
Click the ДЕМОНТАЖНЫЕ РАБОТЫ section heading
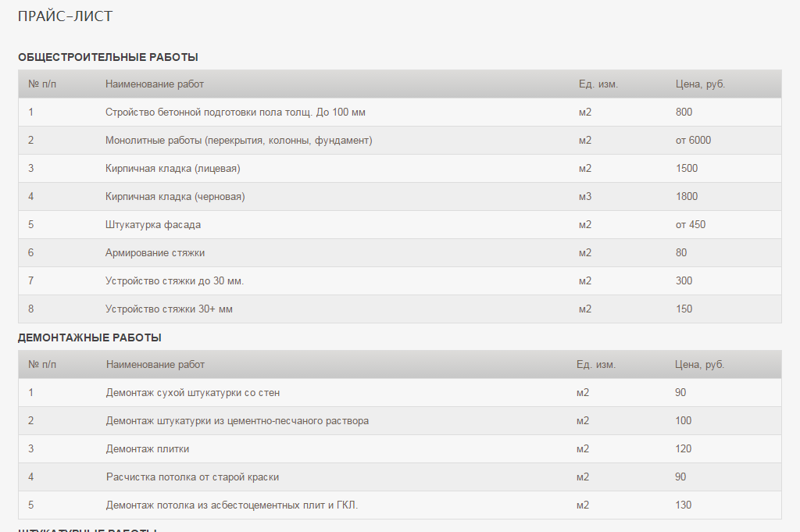[x=90, y=337]
